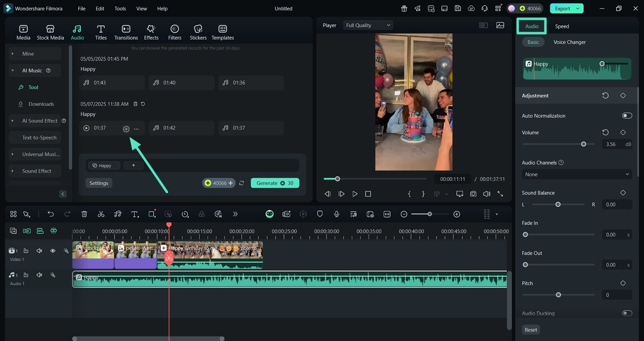
Task: Select the Text tool in timeline toolbar
Action: click(x=135, y=214)
